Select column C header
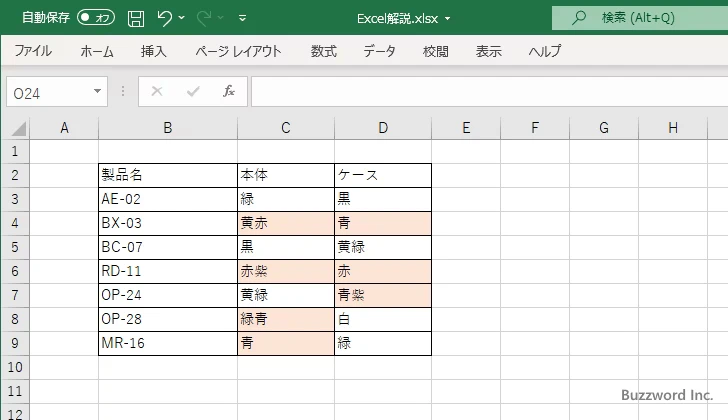728x420 pixels. pyautogui.click(x=286, y=128)
